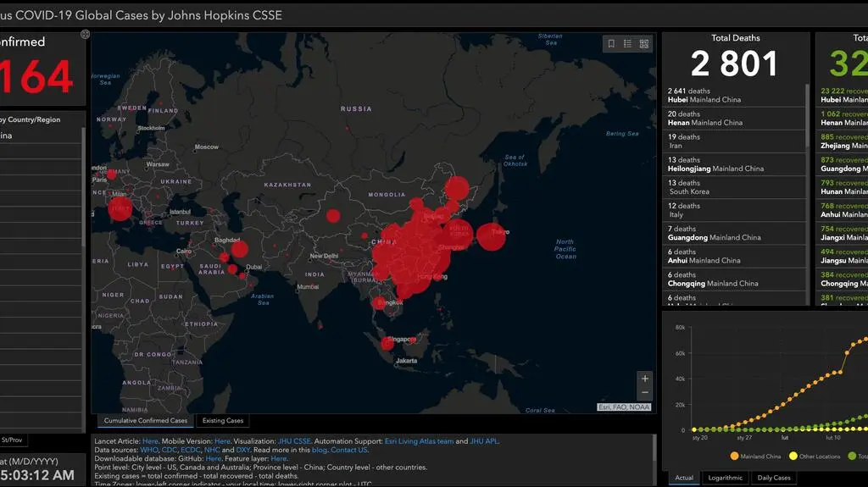The image size is (868, 487).
Task: Show the map legend list icon
Action: [x=628, y=44]
